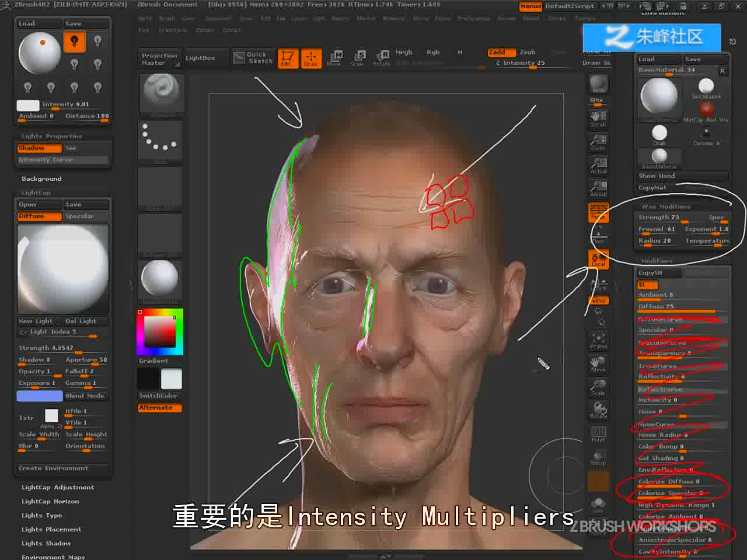The image size is (747, 560).
Task: Select the SkinShade4 material thumbnail
Action: click(706, 89)
